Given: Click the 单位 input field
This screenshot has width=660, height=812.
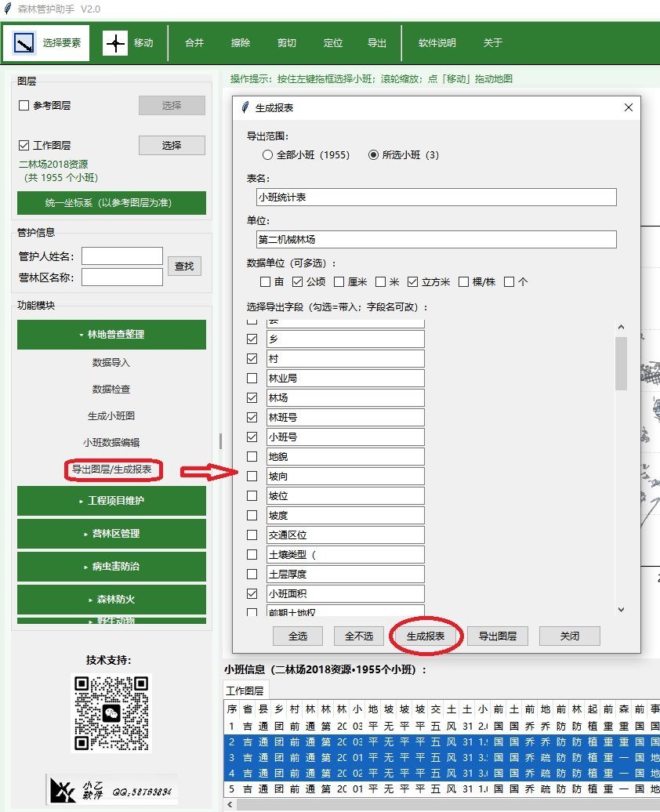Looking at the screenshot, I should (x=436, y=239).
